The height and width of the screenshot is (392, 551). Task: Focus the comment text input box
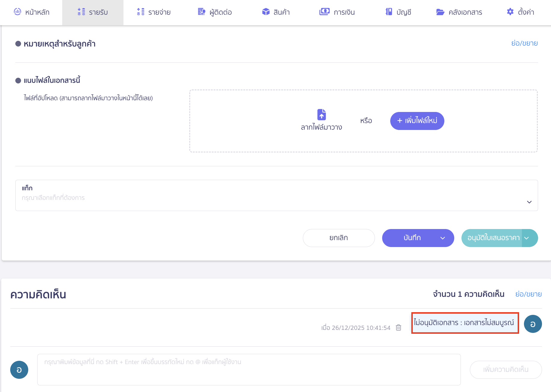coord(249,369)
